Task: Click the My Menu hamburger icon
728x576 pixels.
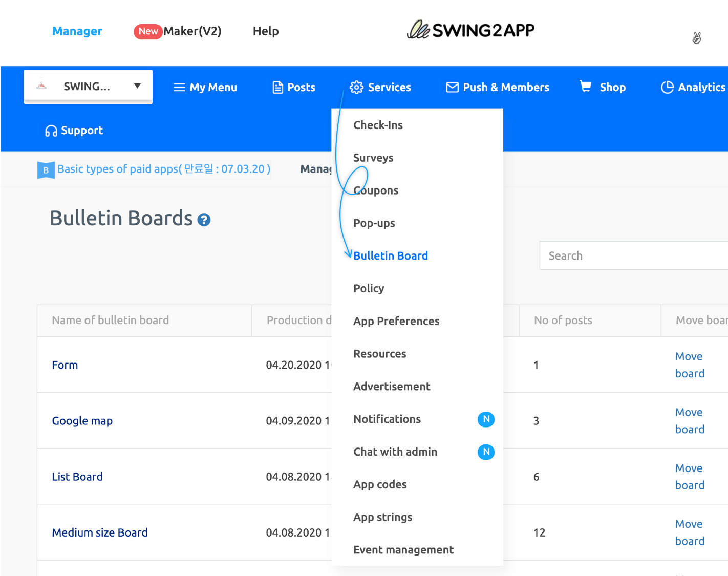Action: pos(179,88)
